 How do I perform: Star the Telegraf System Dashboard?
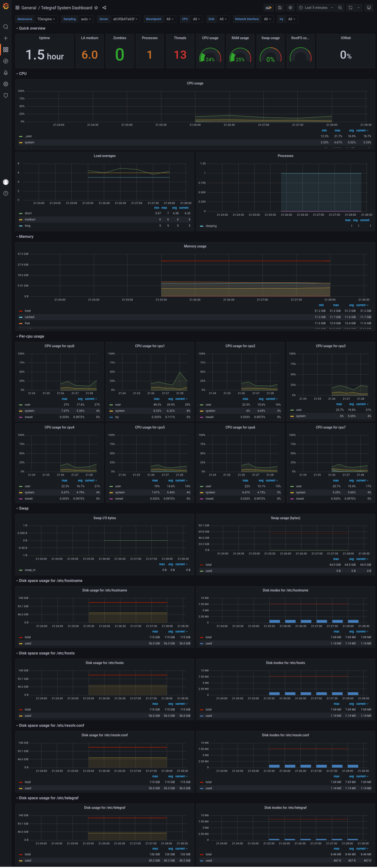point(96,8)
